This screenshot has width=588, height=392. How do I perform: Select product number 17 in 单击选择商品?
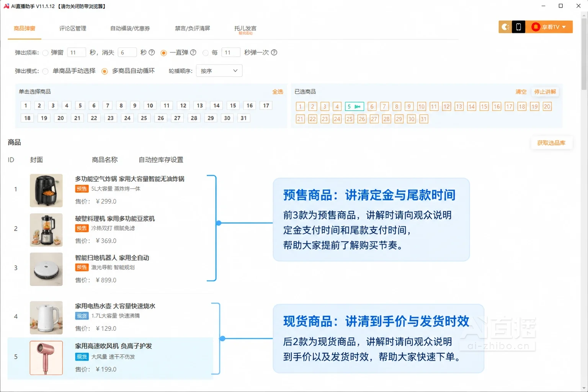(266, 106)
